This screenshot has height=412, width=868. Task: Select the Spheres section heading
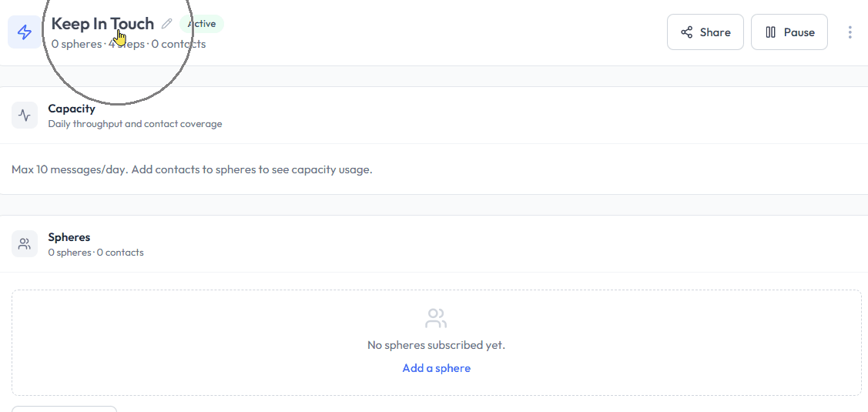[x=69, y=237]
